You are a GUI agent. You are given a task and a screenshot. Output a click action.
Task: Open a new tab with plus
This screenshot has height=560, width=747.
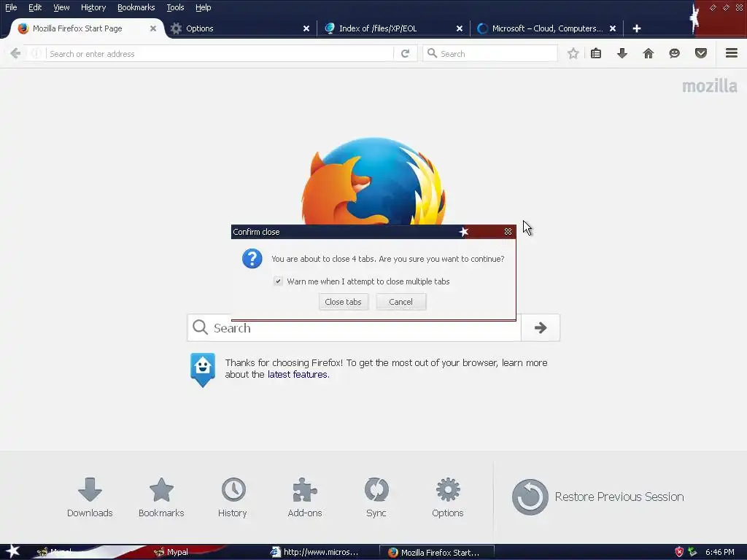[636, 28]
